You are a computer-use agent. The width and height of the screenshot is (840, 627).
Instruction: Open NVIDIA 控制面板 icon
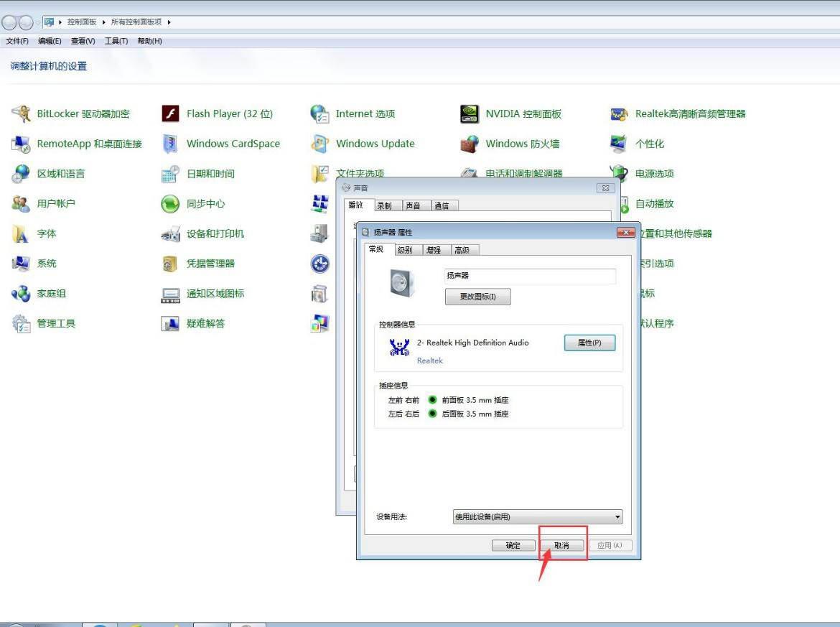(x=470, y=113)
